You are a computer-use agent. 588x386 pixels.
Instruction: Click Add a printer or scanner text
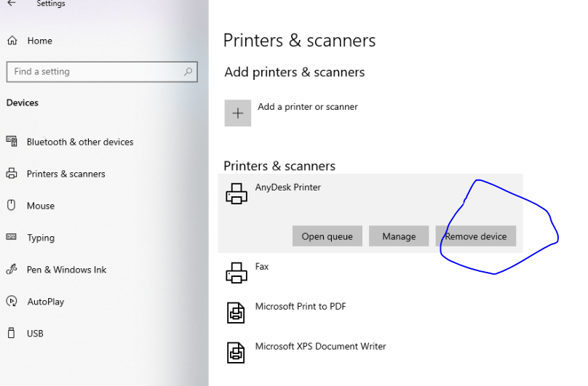pos(308,107)
